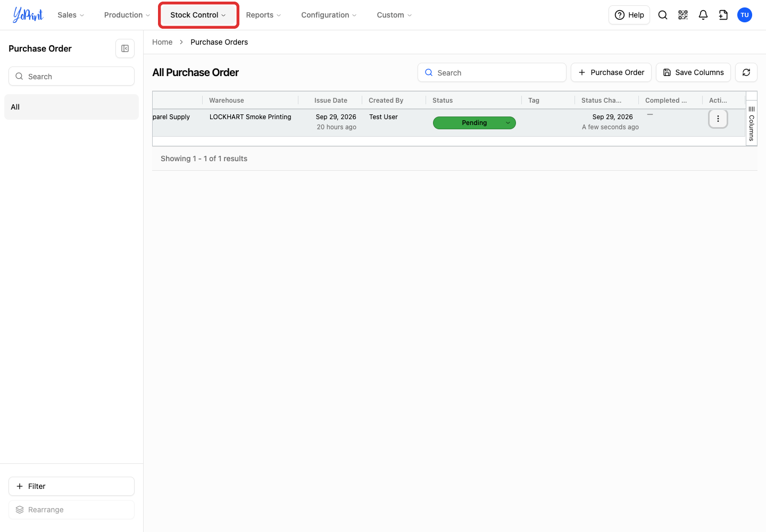
Task: Add a Filter in sidebar
Action: point(71,486)
